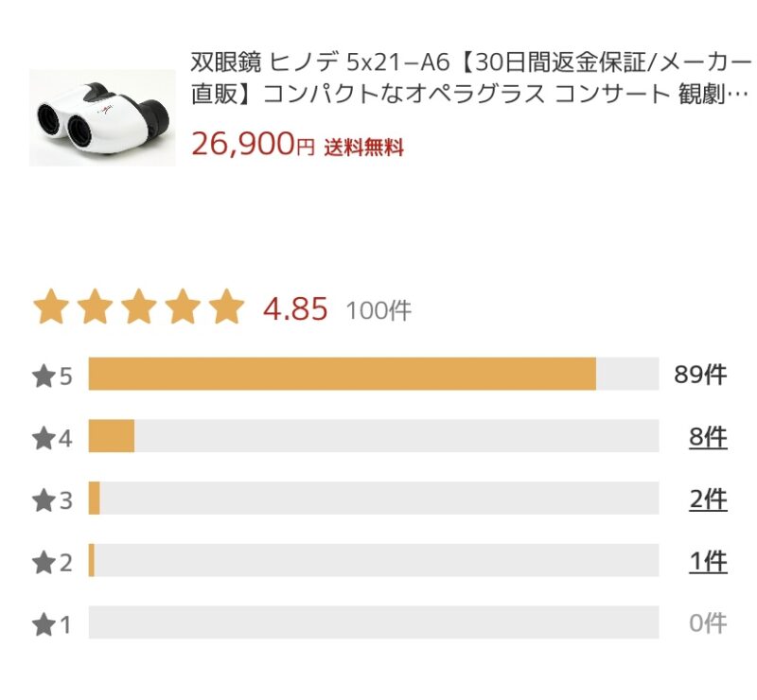
Task: Click the gray star icon beside 2
Action: click(44, 563)
